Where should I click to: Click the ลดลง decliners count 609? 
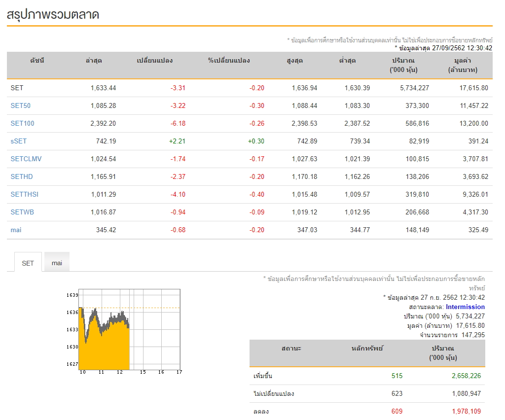tap(397, 411)
